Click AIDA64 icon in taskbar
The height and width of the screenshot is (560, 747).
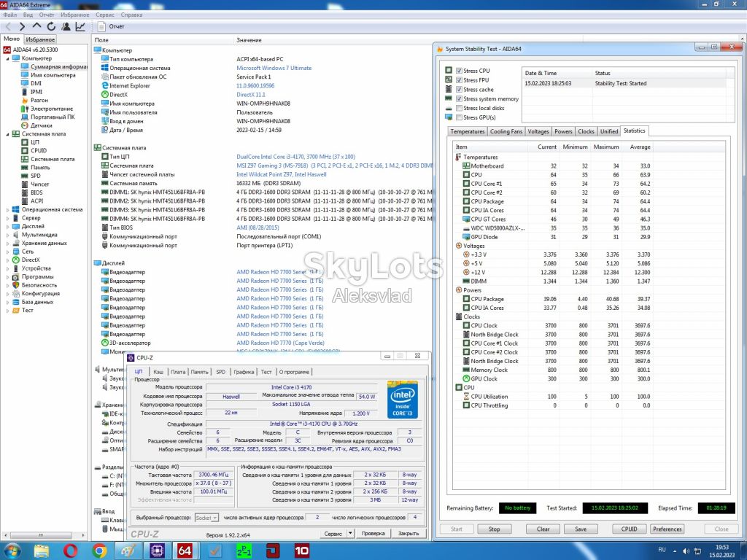click(x=185, y=551)
